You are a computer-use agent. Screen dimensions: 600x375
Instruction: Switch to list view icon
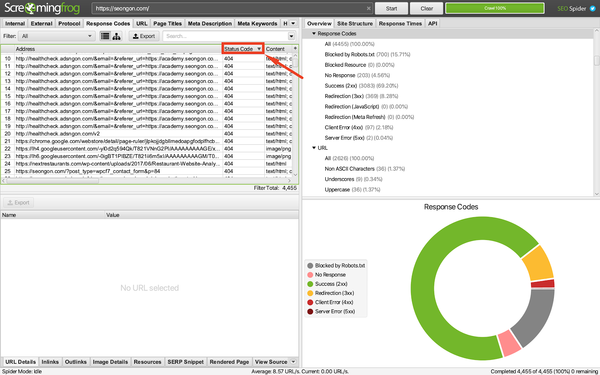(x=105, y=36)
